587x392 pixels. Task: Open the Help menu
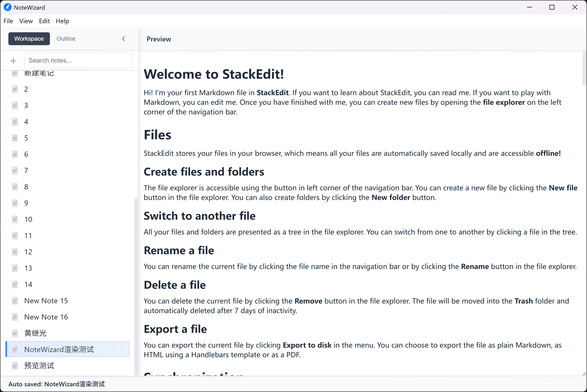click(62, 21)
